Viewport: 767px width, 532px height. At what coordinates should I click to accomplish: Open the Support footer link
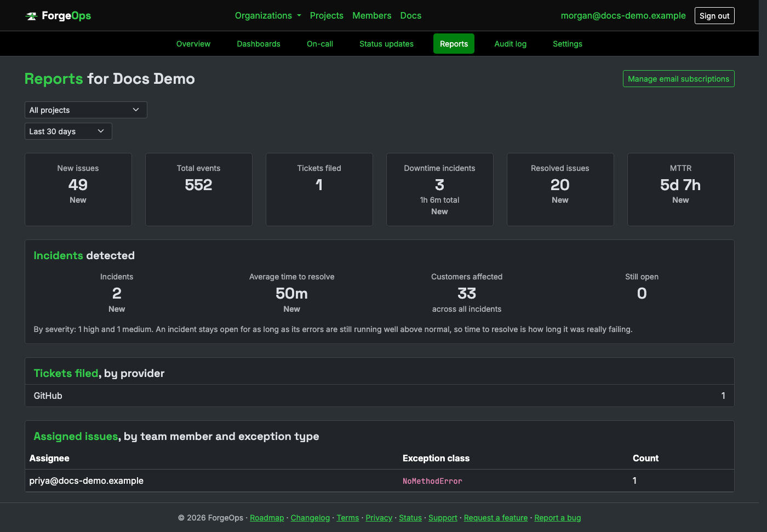(443, 518)
